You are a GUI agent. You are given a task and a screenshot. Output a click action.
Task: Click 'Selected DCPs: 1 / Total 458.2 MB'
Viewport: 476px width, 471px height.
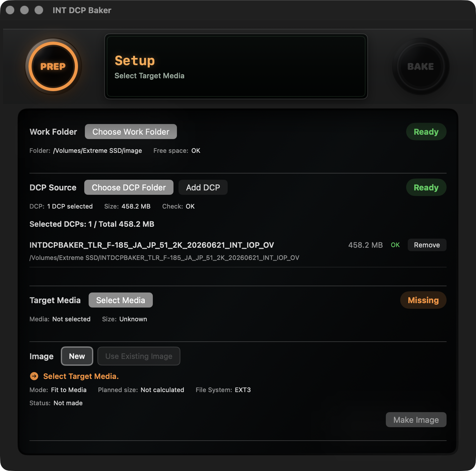92,224
